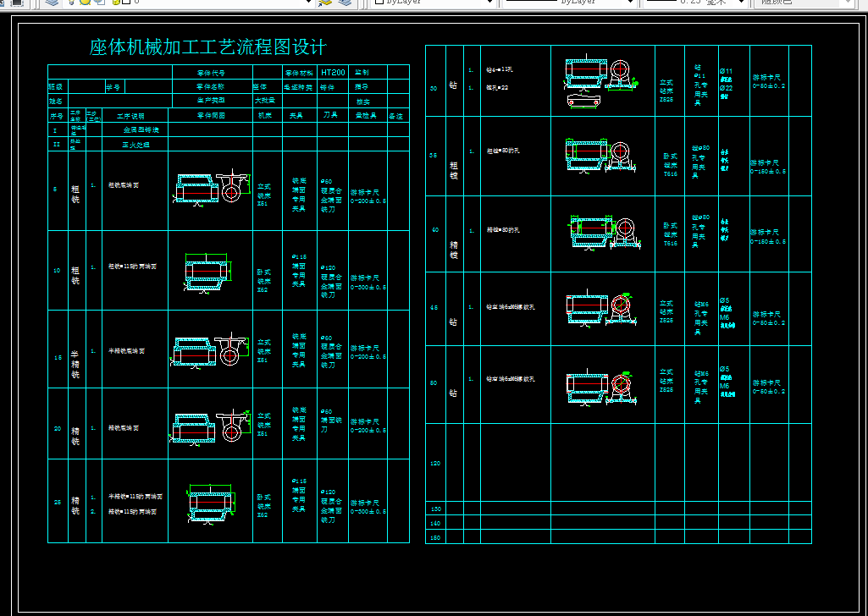868x616 pixels.
Task: Click the part sketch in row 5
Action: [x=211, y=188]
